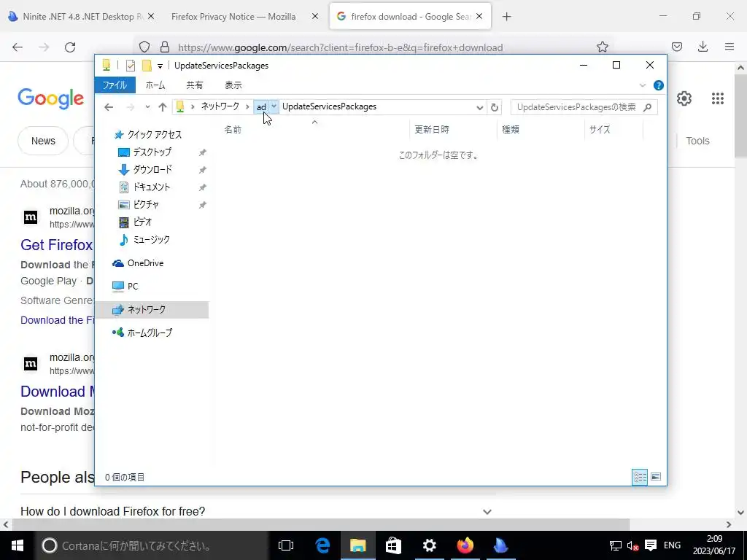Click the Firefox tracking protection shield icon
Image resolution: width=747 pixels, height=560 pixels.
pos(144,47)
